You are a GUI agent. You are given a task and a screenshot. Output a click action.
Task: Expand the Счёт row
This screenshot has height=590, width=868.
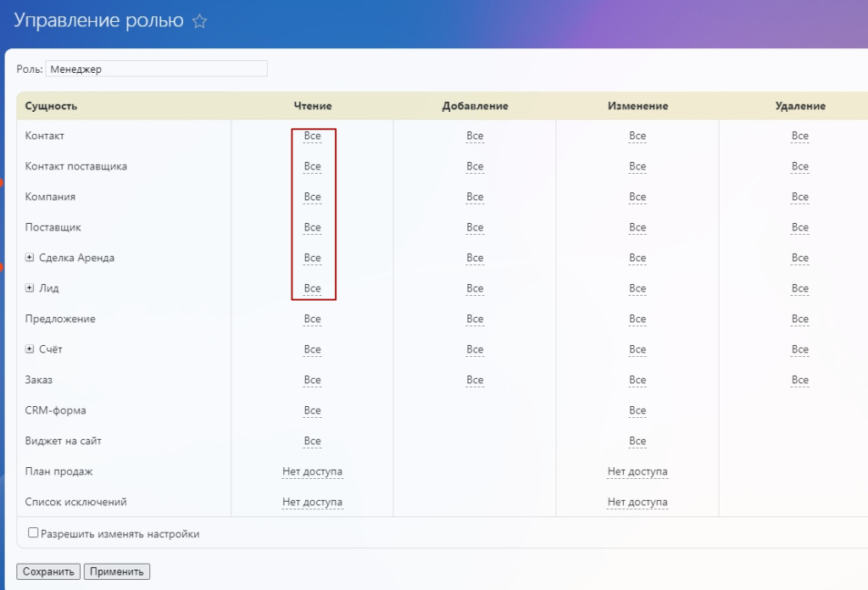(x=30, y=349)
